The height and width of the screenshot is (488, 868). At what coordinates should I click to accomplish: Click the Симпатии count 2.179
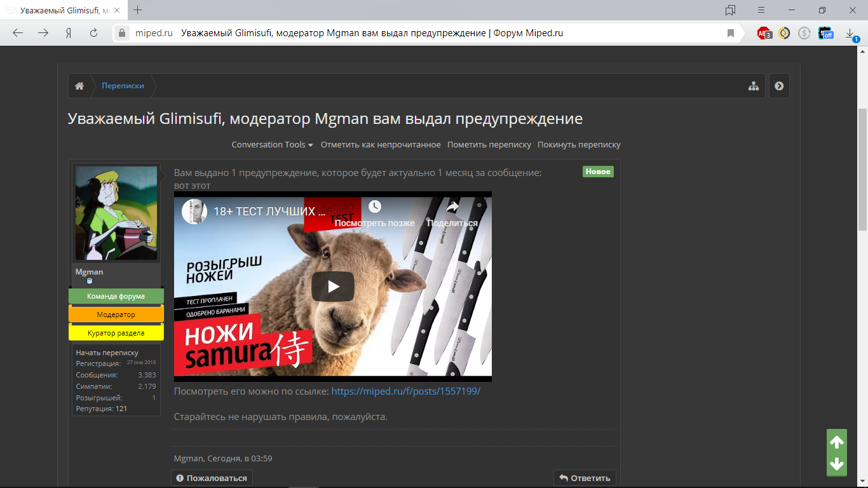tap(147, 386)
